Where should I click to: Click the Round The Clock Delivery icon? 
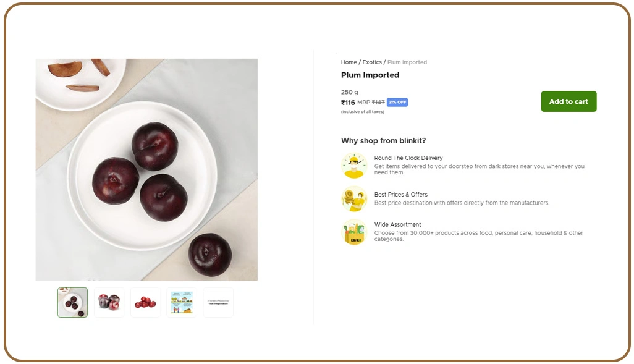[353, 164]
